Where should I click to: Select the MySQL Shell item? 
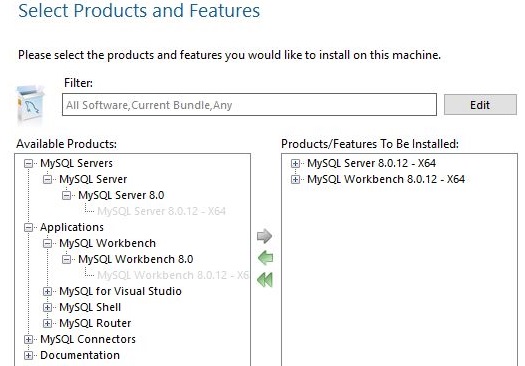point(90,307)
